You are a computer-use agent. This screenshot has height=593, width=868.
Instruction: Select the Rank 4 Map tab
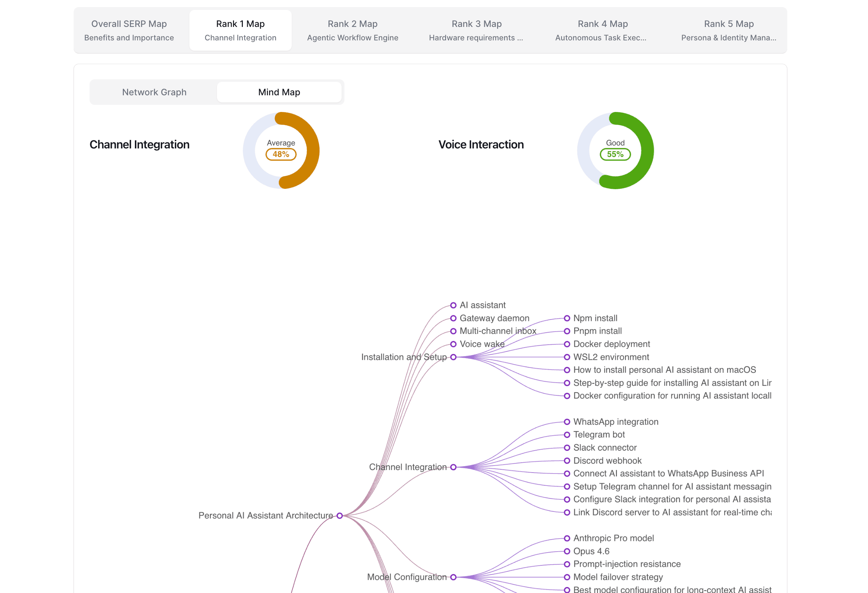pyautogui.click(x=602, y=30)
